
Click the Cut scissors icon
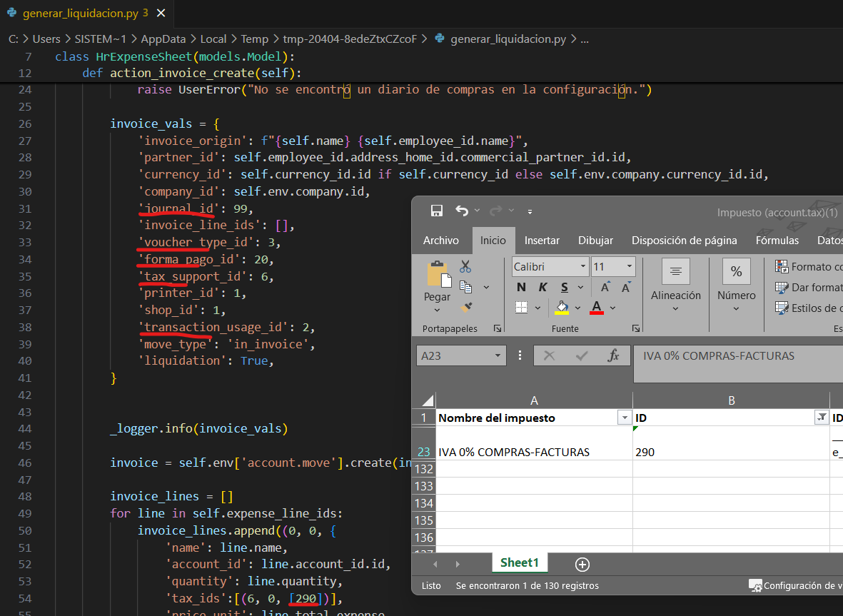[x=465, y=266]
